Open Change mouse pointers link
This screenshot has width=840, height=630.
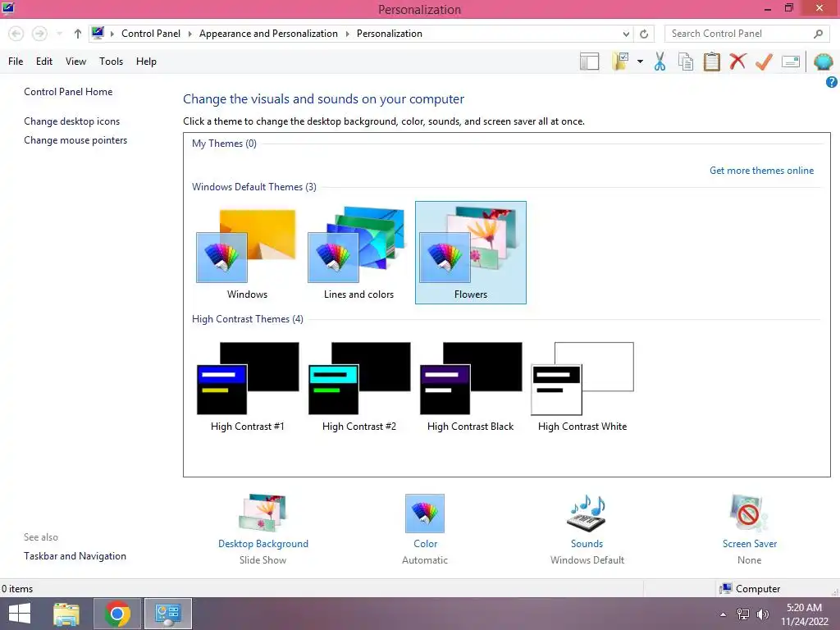click(x=75, y=140)
